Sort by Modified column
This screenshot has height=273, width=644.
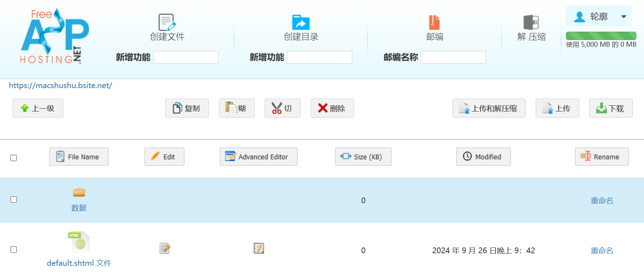(x=484, y=157)
